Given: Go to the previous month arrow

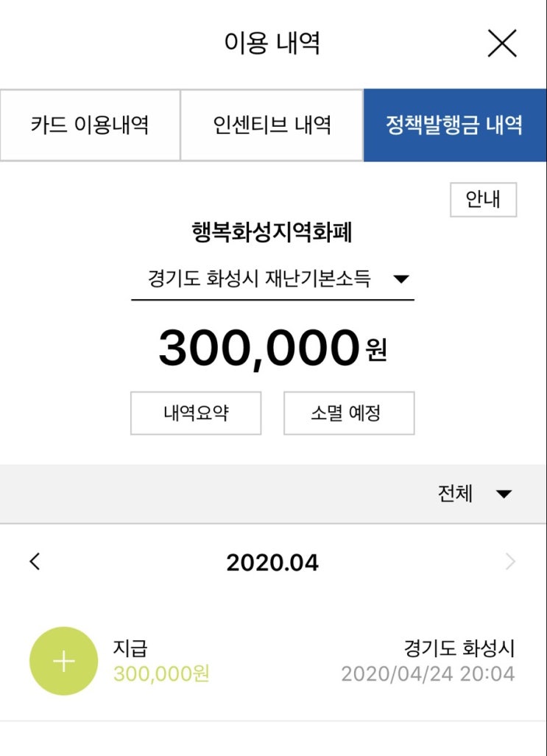Looking at the screenshot, I should tap(35, 562).
